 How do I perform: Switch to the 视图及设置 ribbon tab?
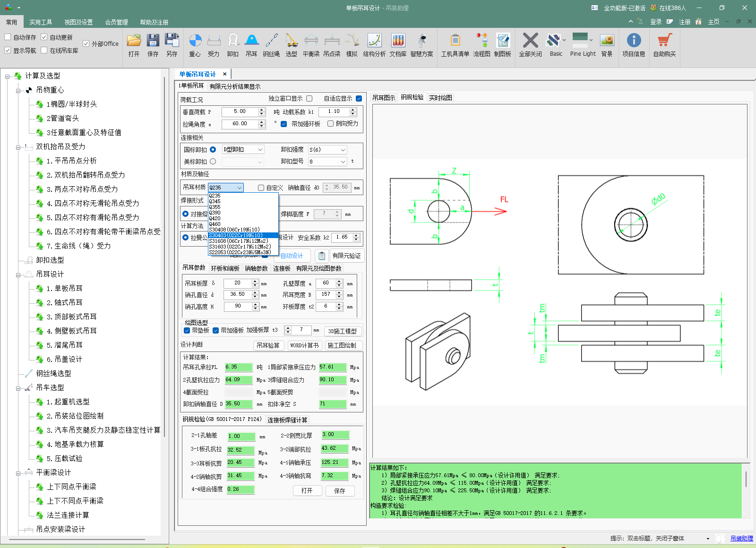click(x=78, y=22)
